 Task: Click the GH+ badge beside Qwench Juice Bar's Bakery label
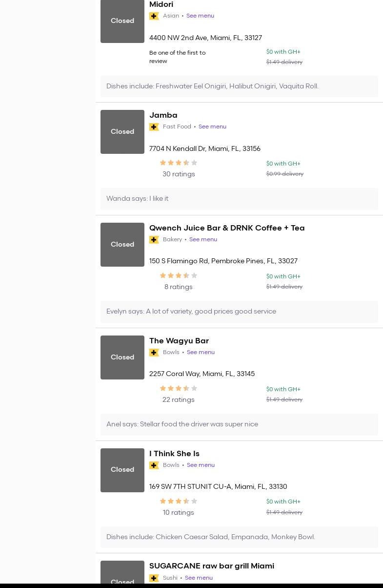154,240
